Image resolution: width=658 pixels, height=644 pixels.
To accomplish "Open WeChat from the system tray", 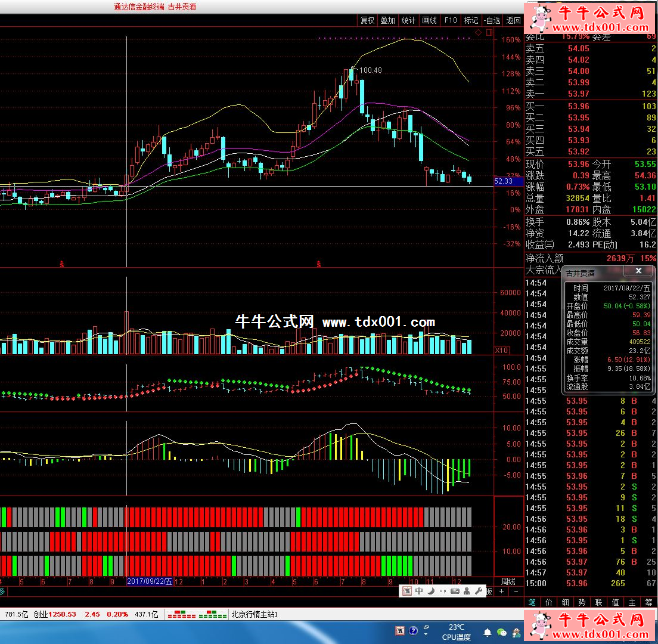I will (x=502, y=632).
